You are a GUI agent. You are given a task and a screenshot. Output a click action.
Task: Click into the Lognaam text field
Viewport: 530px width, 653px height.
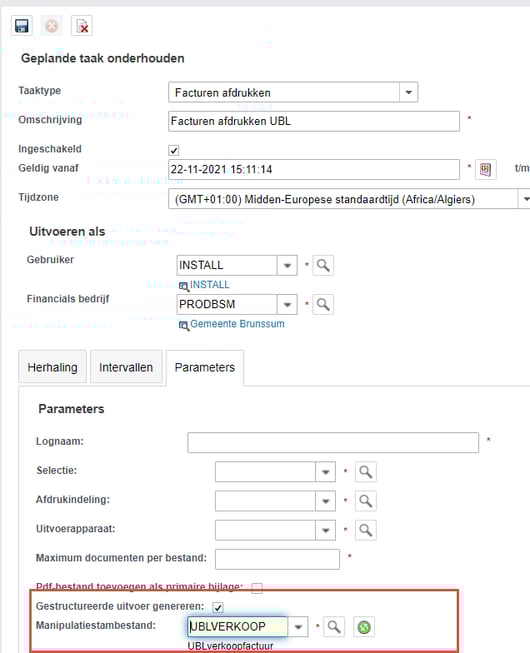pos(333,442)
